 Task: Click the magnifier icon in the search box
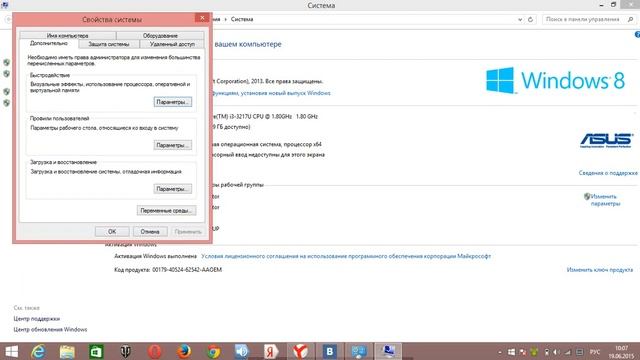click(630, 19)
